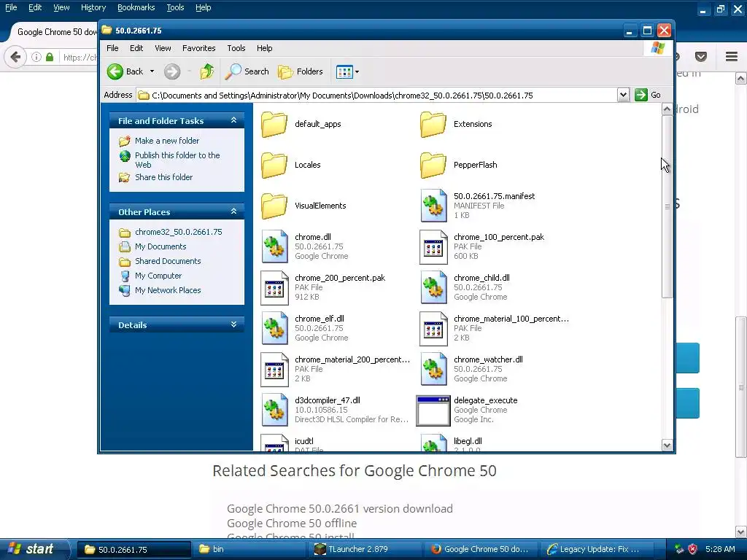Select the libegl.dll file name

(x=468, y=441)
